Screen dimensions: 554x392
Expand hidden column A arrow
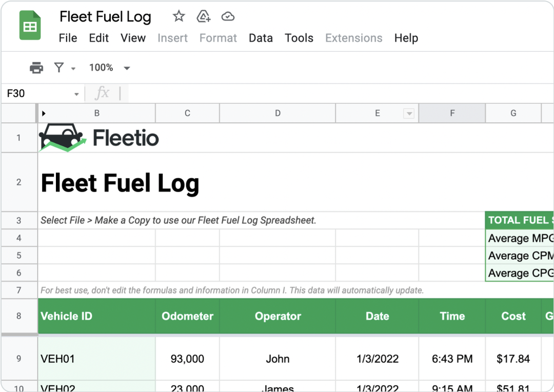44,113
